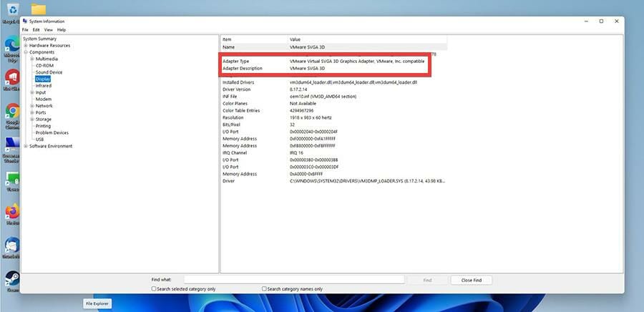This screenshot has width=644, height=312.
Task: Open the yellow folder on the desktop
Action: [39, 9]
